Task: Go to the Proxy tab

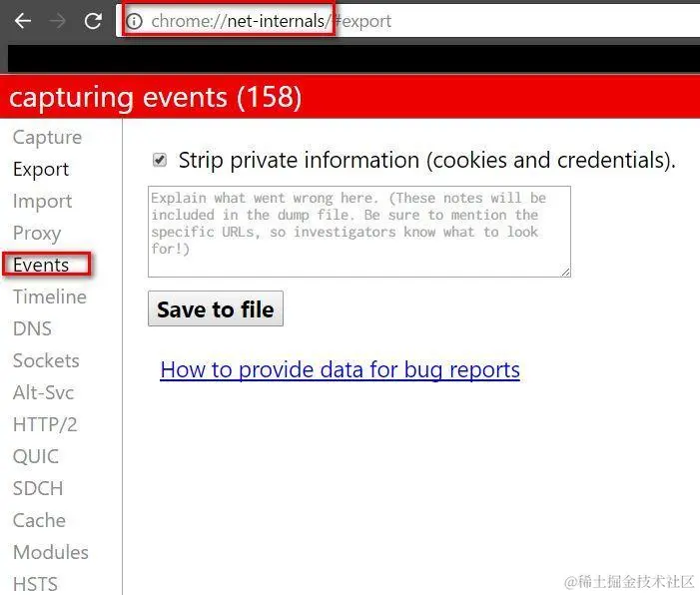Action: pos(37,233)
